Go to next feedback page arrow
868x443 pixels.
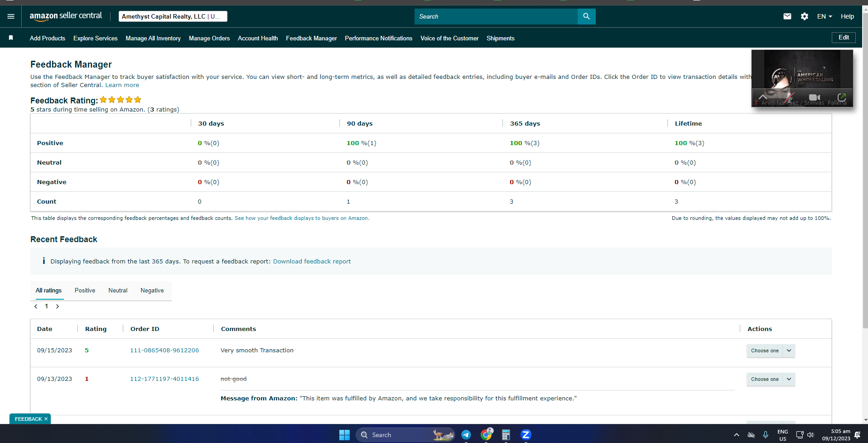58,307
